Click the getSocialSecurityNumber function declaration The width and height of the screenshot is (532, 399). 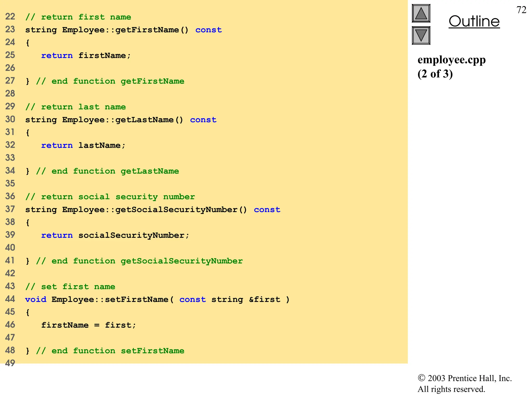pyautogui.click(x=153, y=210)
